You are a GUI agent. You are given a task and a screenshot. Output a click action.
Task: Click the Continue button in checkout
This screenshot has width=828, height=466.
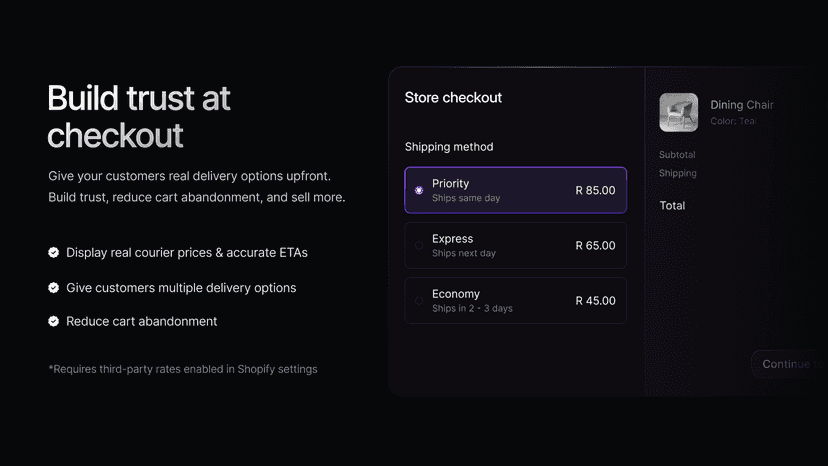point(789,364)
